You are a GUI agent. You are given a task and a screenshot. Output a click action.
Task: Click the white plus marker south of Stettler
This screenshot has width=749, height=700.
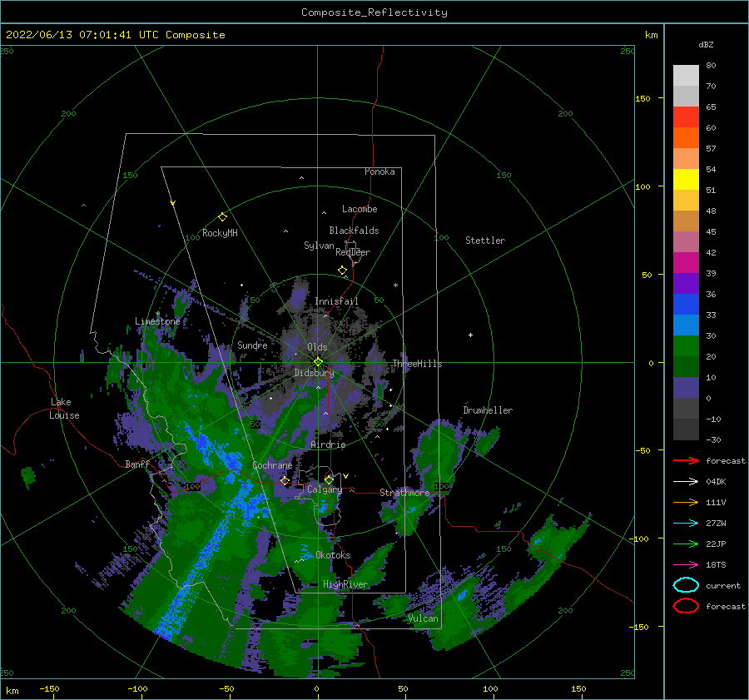(x=470, y=335)
